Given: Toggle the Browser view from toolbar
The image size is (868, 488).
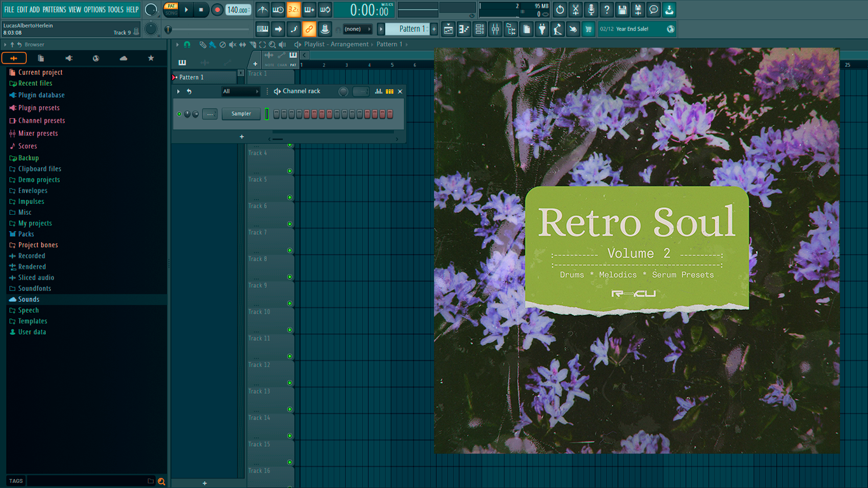Looking at the screenshot, I should point(511,29).
